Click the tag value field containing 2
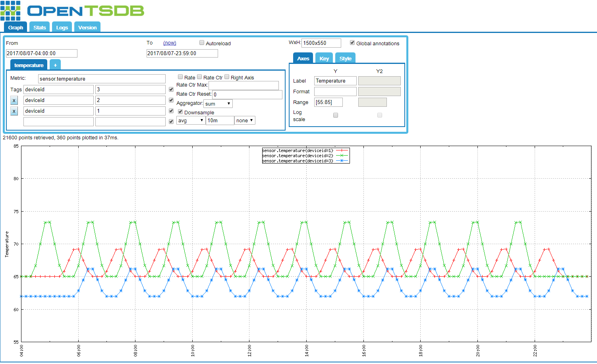 [130, 100]
